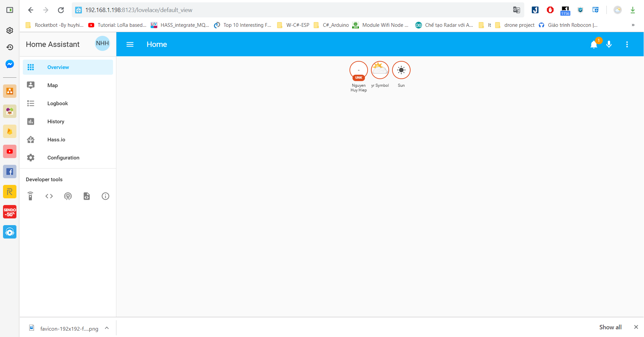Open Services developer tool remote icon
This screenshot has height=337, width=644.
[31, 196]
